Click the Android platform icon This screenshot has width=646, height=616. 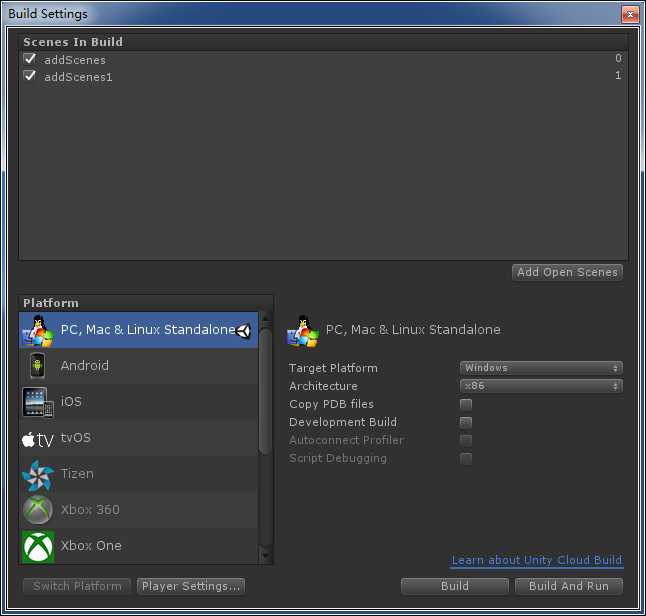tap(37, 365)
